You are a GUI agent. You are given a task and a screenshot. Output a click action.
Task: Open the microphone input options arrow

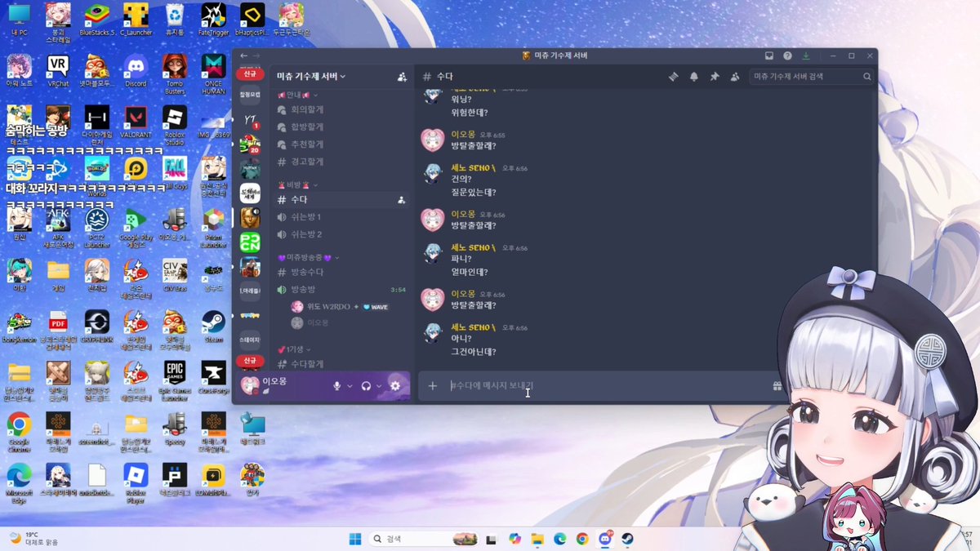click(350, 385)
